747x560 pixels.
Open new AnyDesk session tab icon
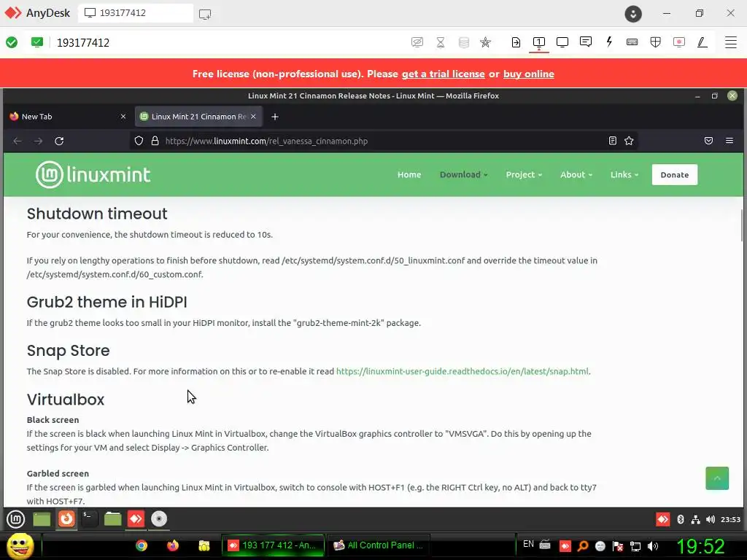point(205,14)
